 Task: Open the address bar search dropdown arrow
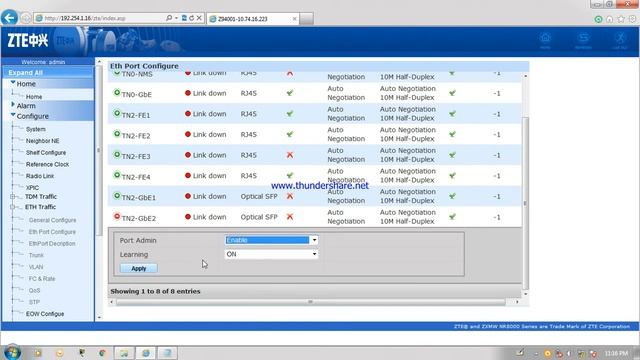pyautogui.click(x=176, y=18)
